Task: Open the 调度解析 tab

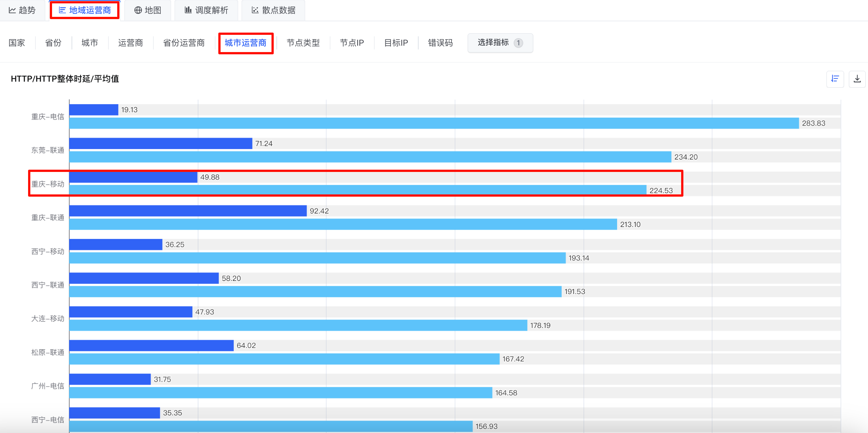Action: point(206,10)
